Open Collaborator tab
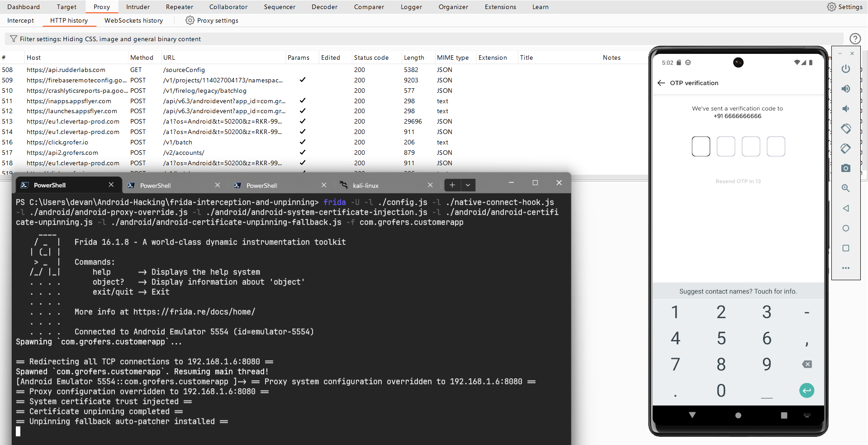Screen dimensions: 868x445 pyautogui.click(x=228, y=7)
